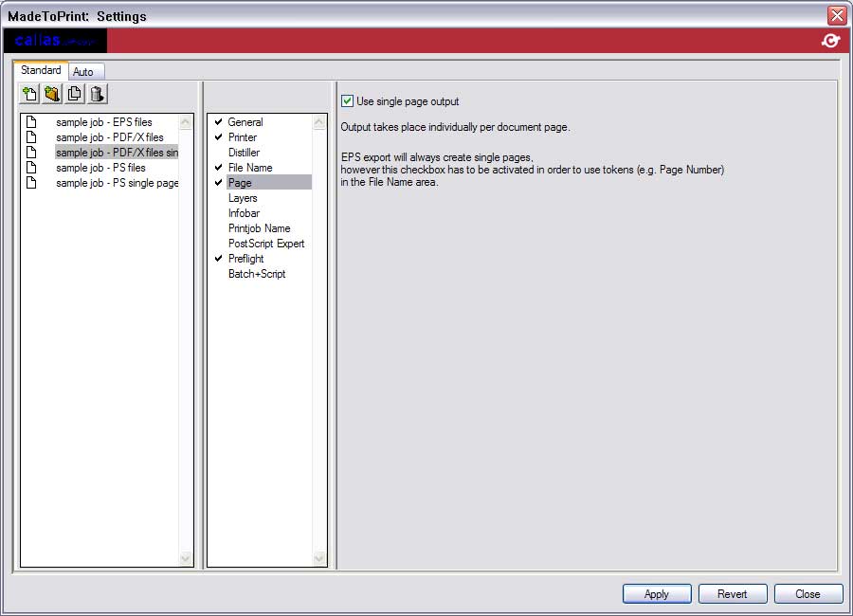Select the Page section

click(269, 182)
